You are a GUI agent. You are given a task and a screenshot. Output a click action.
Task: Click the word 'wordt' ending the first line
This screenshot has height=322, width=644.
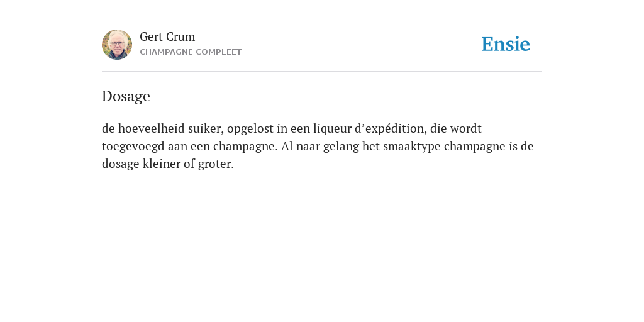466,129
